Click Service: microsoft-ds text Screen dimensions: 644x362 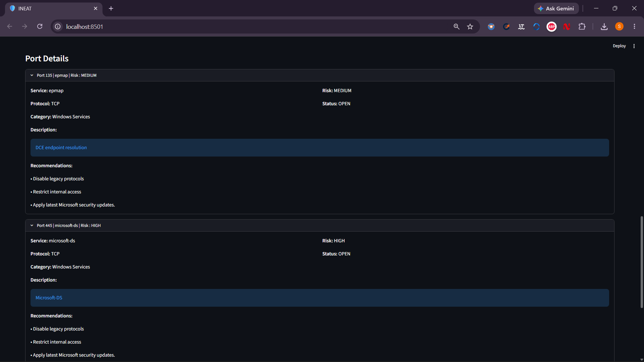click(53, 241)
